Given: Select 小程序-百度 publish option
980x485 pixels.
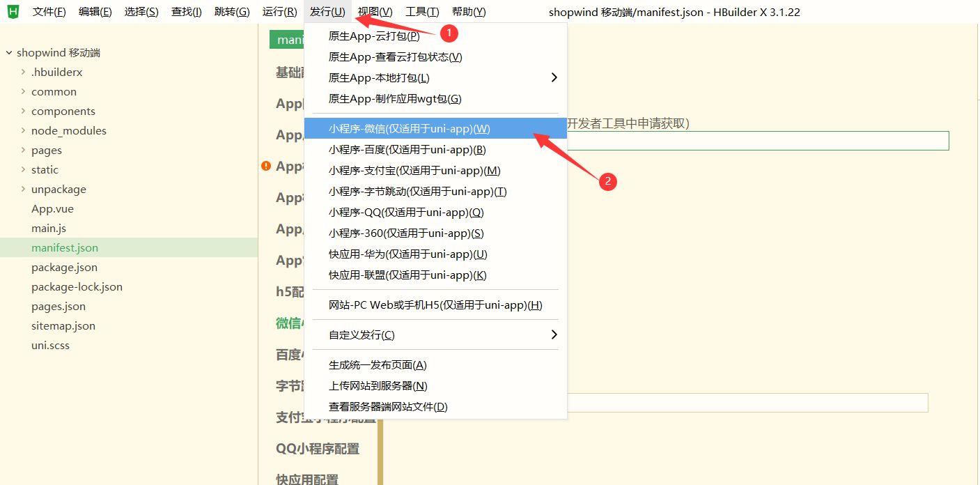Looking at the screenshot, I should 436,149.
